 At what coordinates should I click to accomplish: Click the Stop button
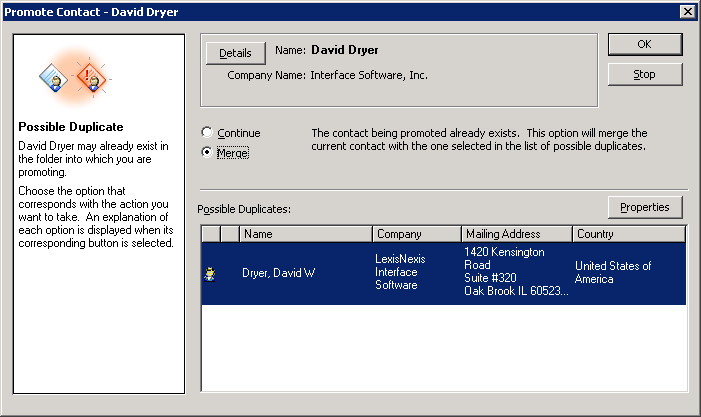(x=645, y=75)
